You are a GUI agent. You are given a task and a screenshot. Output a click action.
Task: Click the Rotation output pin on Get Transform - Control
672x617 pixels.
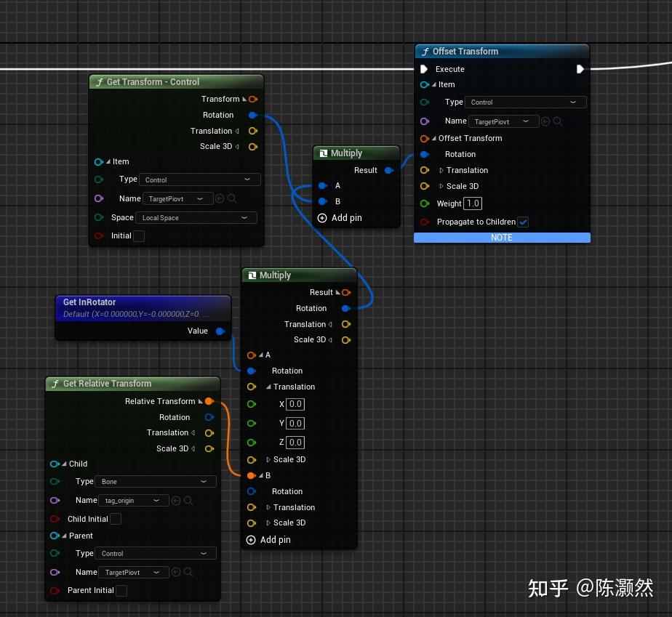coord(252,115)
